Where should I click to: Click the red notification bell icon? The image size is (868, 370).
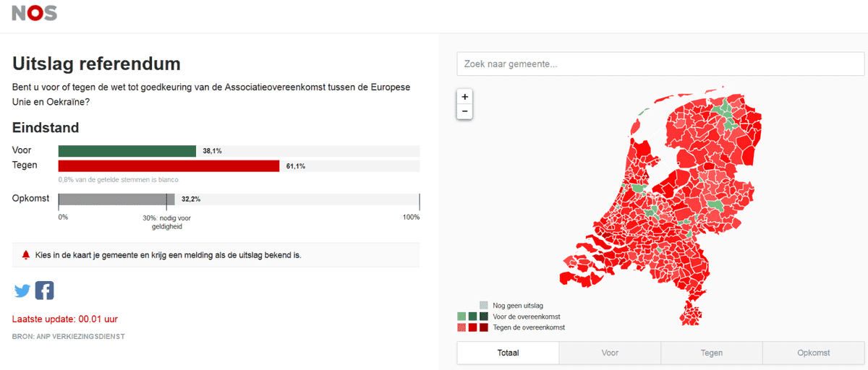click(26, 255)
